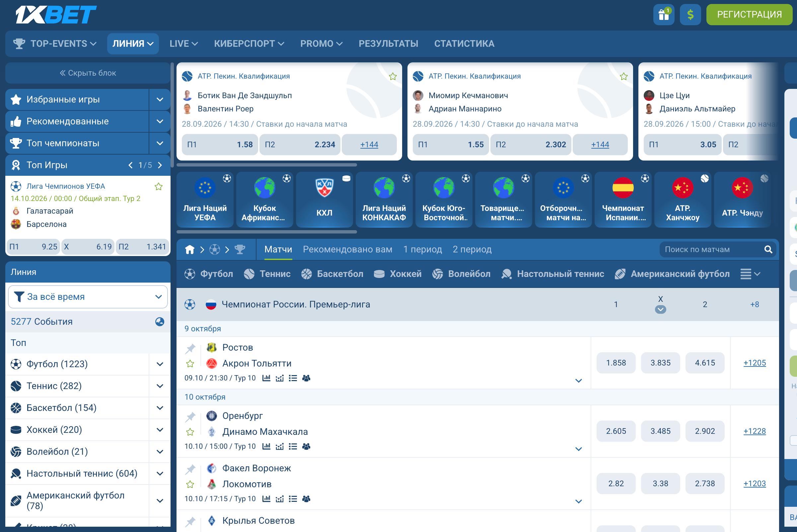Click Скрыть блок to hide sidebar
The image size is (797, 532).
pos(88,73)
